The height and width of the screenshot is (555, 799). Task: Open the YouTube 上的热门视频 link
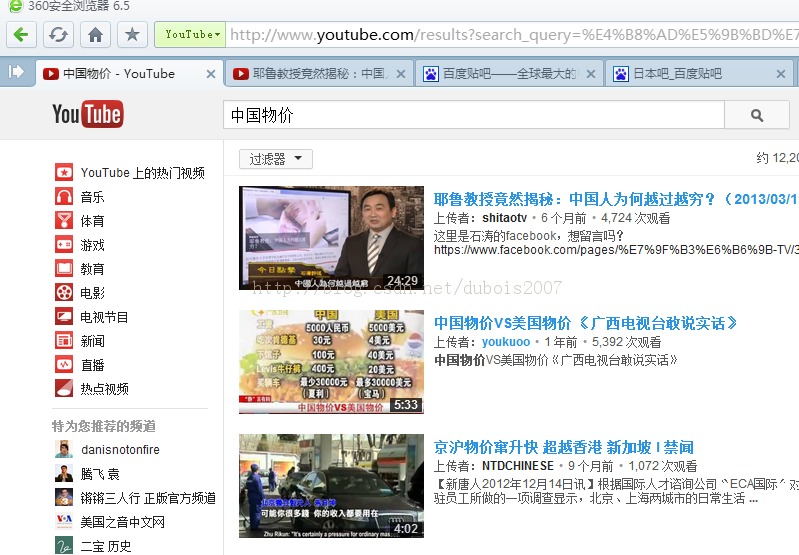coord(143,173)
